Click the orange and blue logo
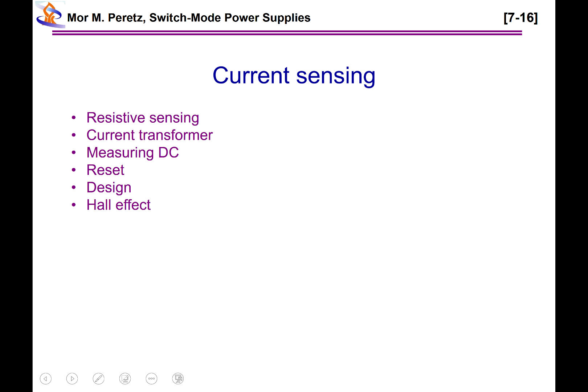The image size is (588, 392). coord(50,15)
